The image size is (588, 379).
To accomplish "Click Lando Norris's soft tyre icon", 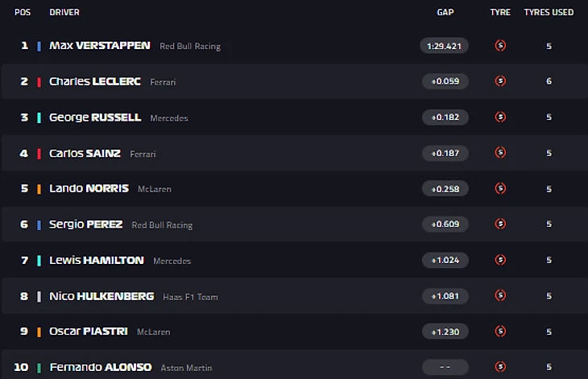I will click(500, 189).
